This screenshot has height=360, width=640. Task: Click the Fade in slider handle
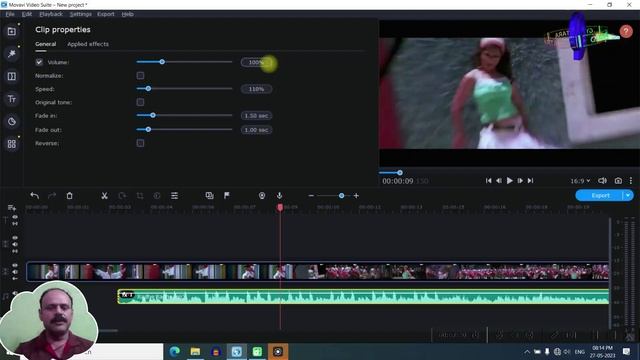(x=153, y=116)
